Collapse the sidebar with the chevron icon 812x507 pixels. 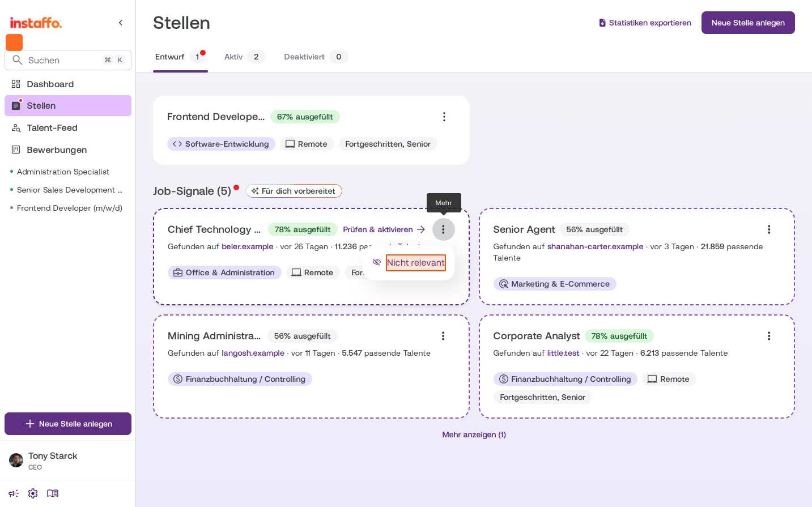click(x=121, y=23)
